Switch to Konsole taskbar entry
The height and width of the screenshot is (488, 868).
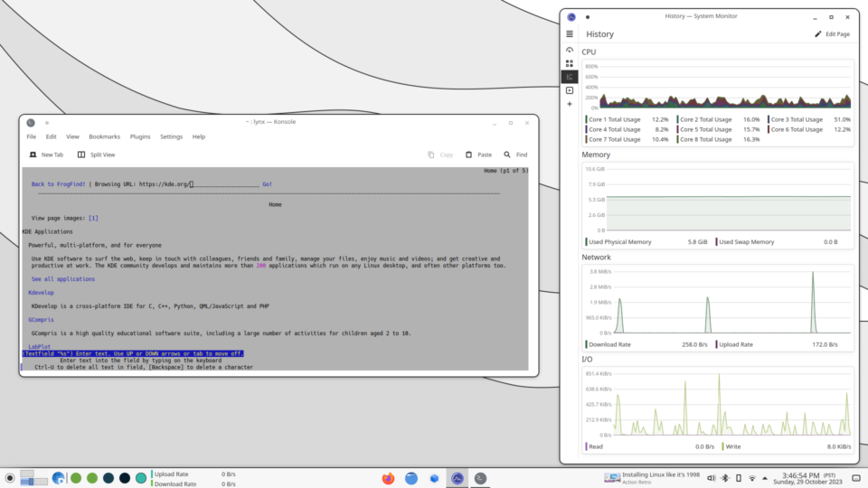pyautogui.click(x=480, y=479)
